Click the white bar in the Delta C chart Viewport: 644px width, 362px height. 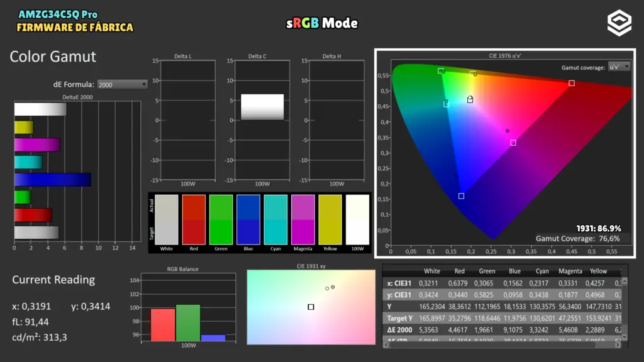pos(262,107)
